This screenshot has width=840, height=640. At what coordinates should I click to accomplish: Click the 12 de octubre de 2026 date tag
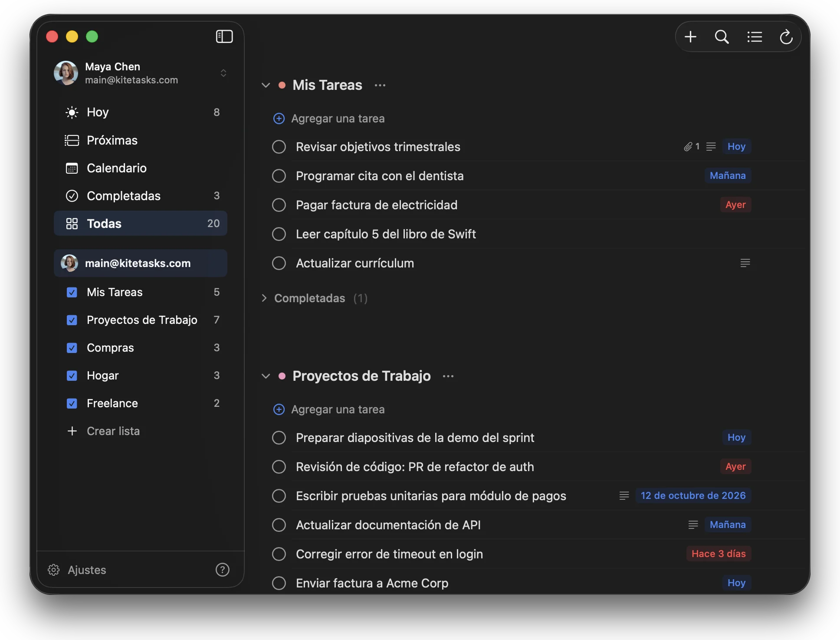[x=693, y=496]
